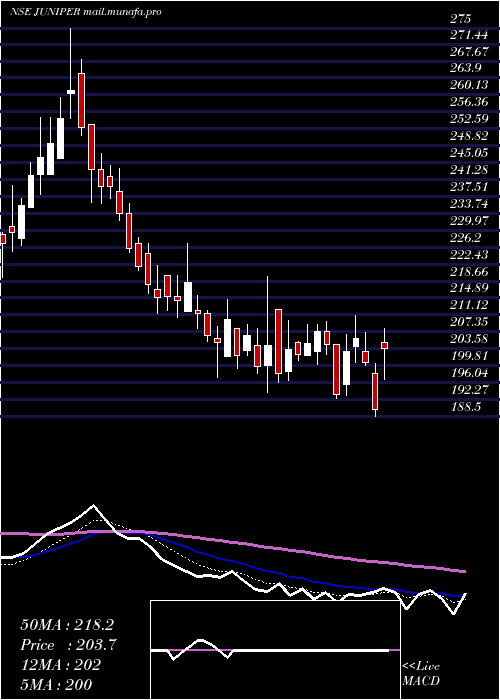Click the '<<Live MACD' label
The height and width of the screenshot is (700, 500).
421,674
